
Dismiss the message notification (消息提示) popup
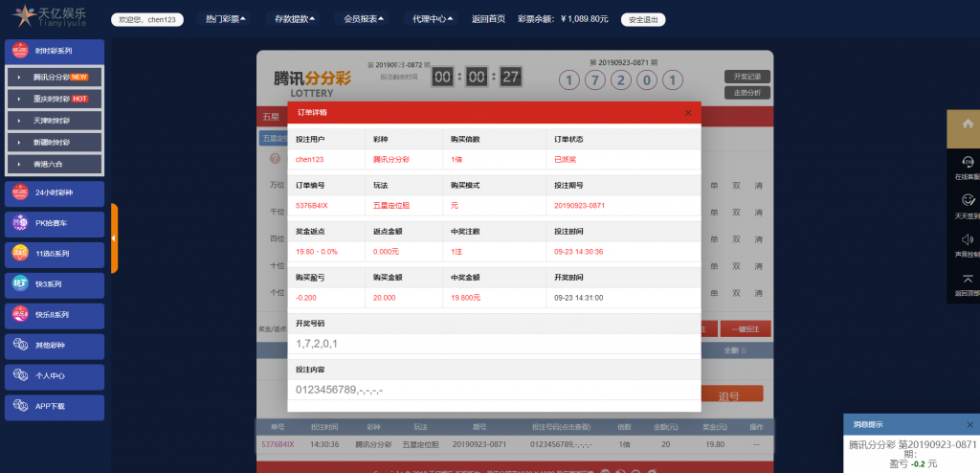point(969,423)
